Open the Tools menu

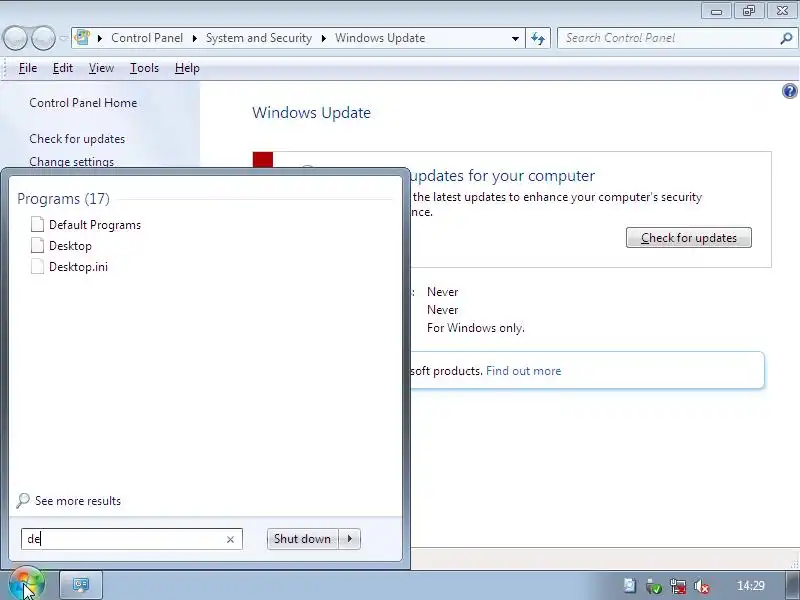144,68
